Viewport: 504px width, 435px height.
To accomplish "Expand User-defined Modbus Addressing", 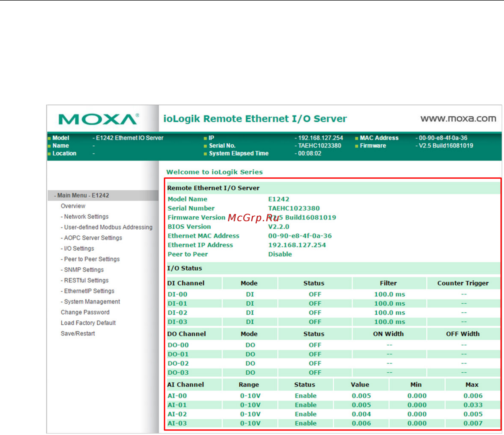I will pos(107,227).
